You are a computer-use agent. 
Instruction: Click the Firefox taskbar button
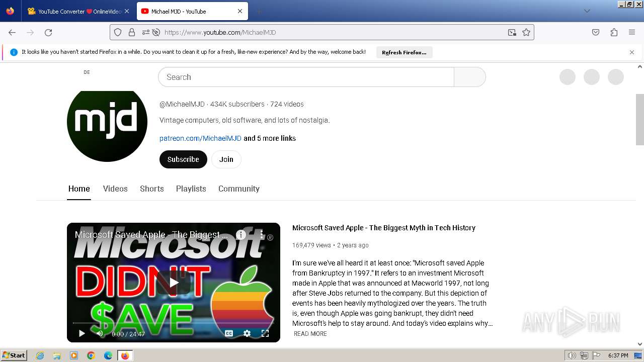125,355
